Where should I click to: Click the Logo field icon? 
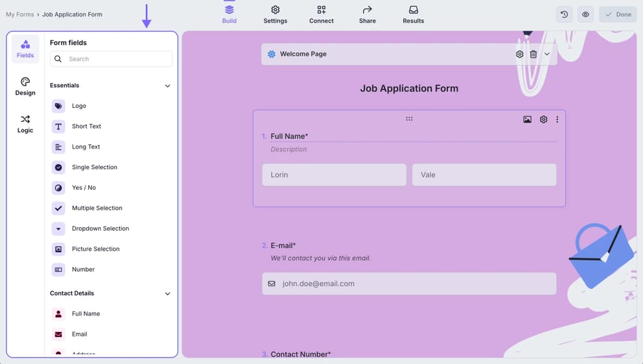click(x=59, y=106)
